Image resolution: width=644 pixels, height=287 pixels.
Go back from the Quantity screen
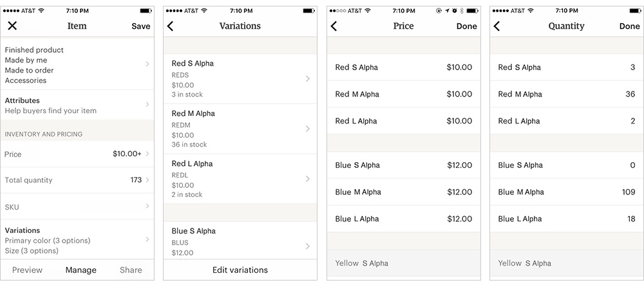(497, 26)
